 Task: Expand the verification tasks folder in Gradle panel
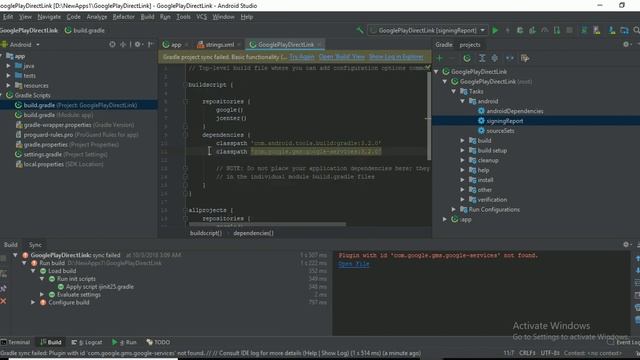[x=462, y=200]
